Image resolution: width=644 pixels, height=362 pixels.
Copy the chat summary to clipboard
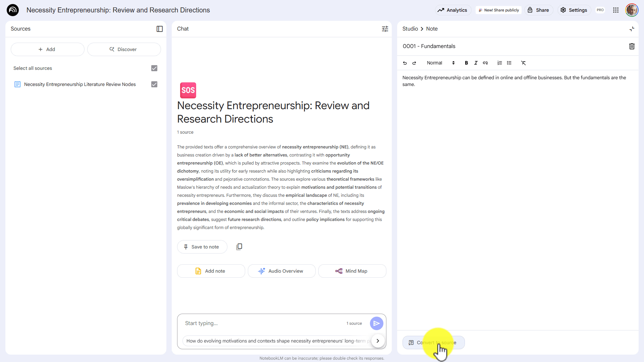239,247
